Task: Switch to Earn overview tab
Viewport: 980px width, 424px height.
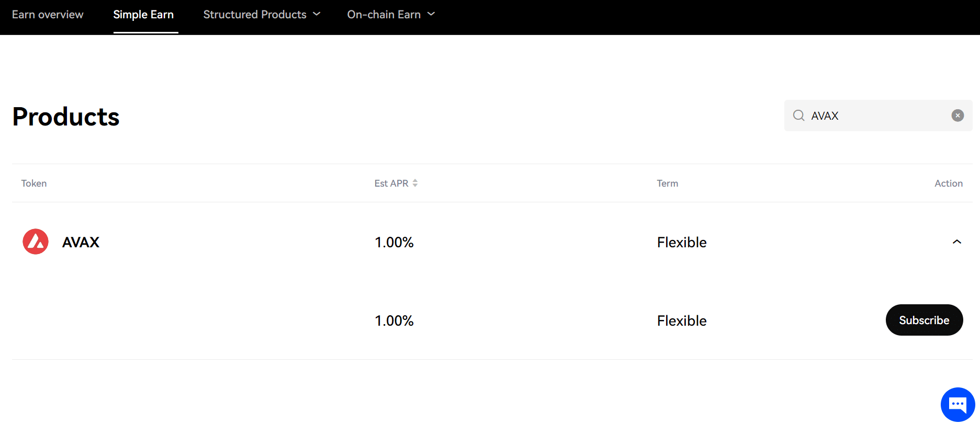Action: 48,15
